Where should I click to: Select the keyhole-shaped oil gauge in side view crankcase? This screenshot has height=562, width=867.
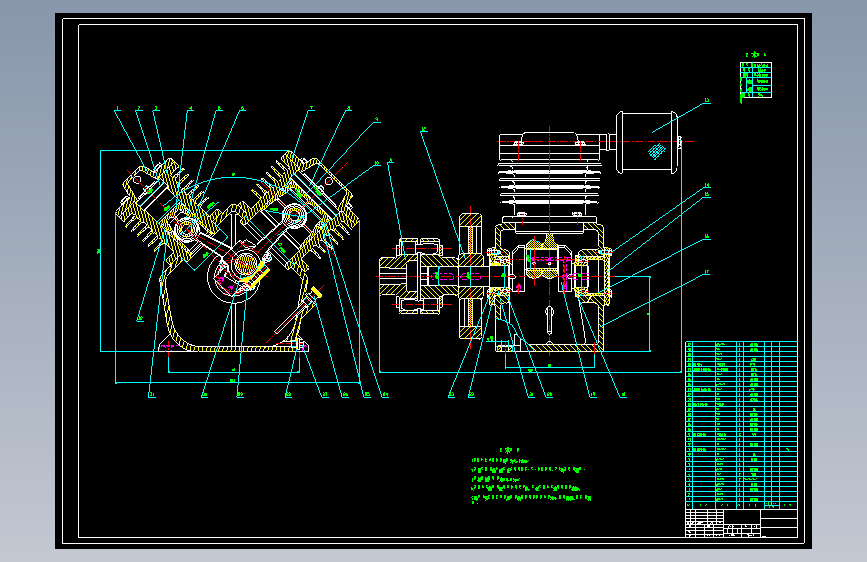(549, 321)
